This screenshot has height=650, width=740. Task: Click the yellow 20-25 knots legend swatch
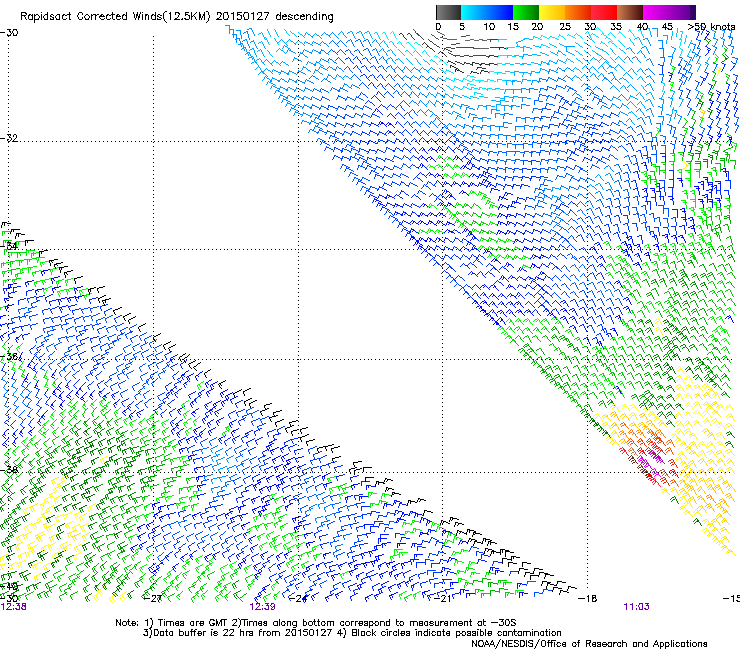click(x=552, y=12)
